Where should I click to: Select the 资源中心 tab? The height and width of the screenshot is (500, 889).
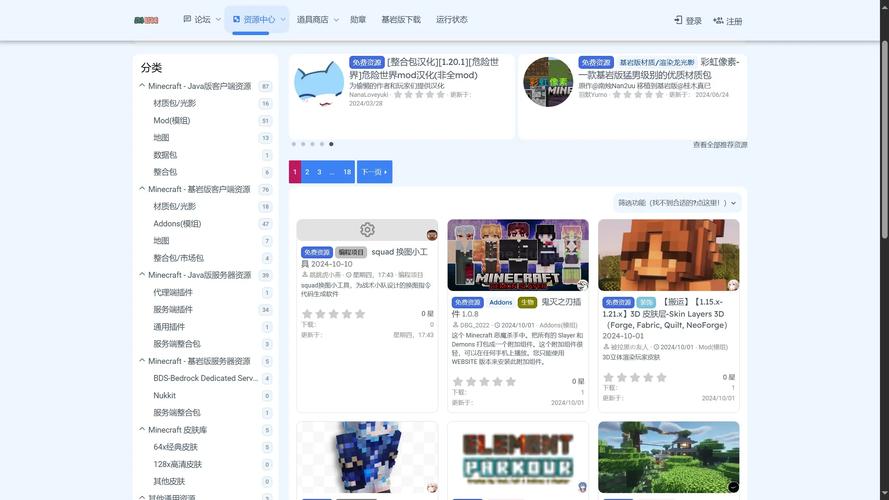click(254, 19)
